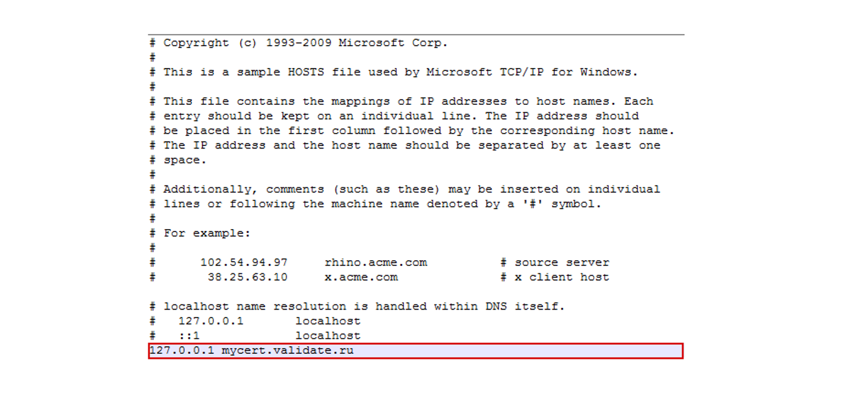This screenshot has height=400, width=868.
Task: Click the 'be placed in the first column' line
Action: (x=419, y=131)
